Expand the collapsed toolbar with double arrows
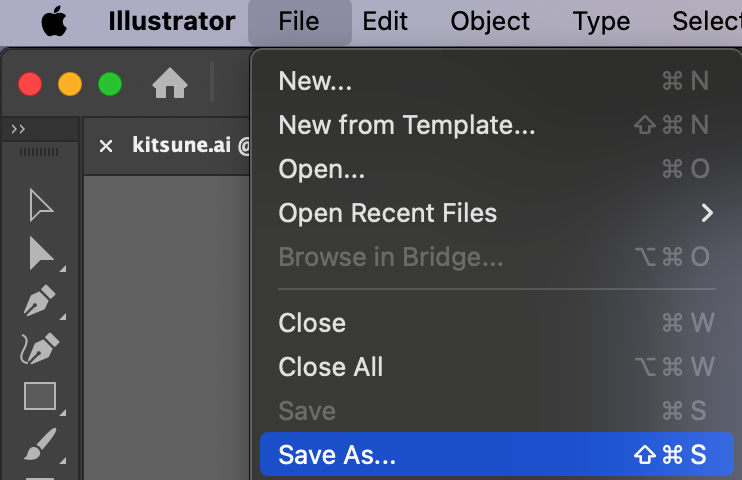This screenshot has height=480, width=742. (x=18, y=129)
